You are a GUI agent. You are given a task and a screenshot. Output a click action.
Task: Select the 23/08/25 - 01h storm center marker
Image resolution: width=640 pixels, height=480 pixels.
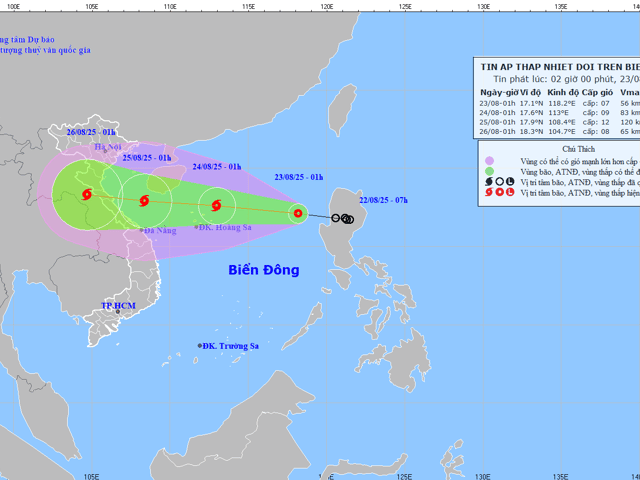click(298, 212)
